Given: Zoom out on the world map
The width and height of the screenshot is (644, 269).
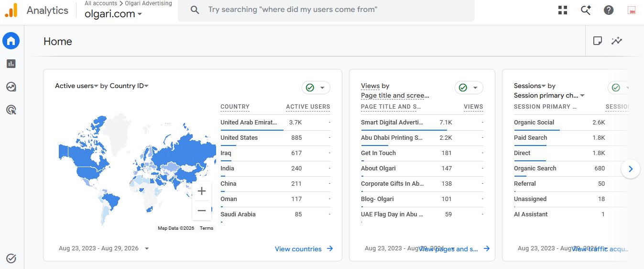Looking at the screenshot, I should [202, 211].
